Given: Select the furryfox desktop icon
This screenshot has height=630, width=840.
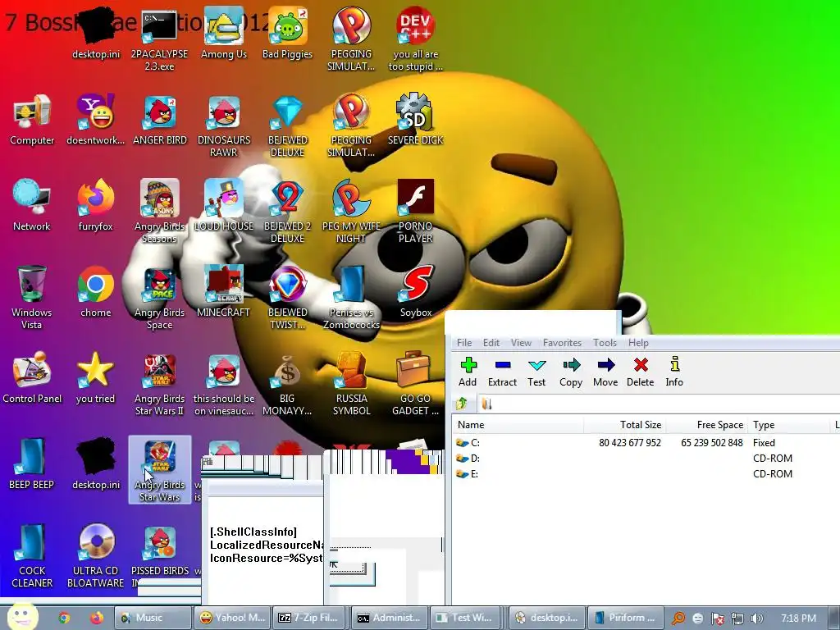Looking at the screenshot, I should pos(96,206).
